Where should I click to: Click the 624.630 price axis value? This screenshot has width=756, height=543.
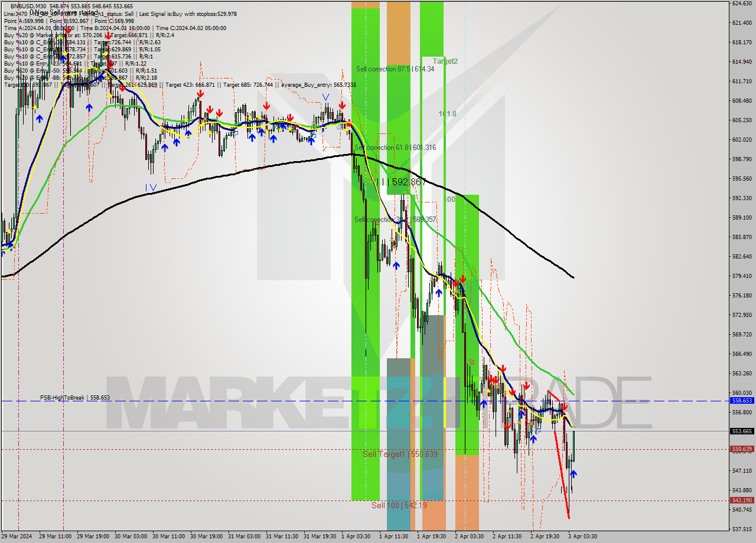[742, 4]
